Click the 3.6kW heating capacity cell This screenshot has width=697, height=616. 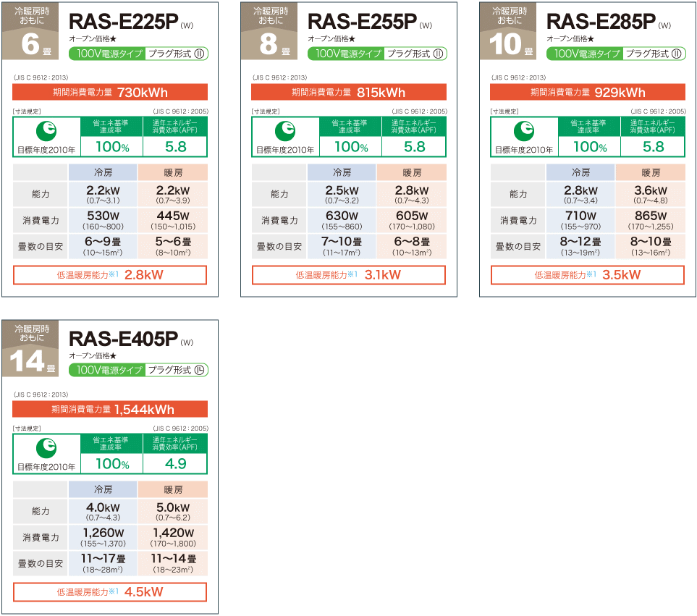[651, 194]
